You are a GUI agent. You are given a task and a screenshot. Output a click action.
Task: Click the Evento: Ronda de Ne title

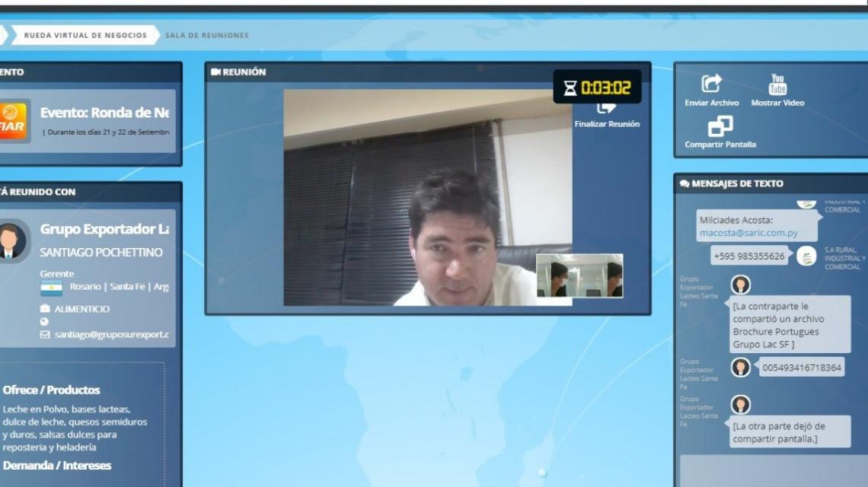104,113
